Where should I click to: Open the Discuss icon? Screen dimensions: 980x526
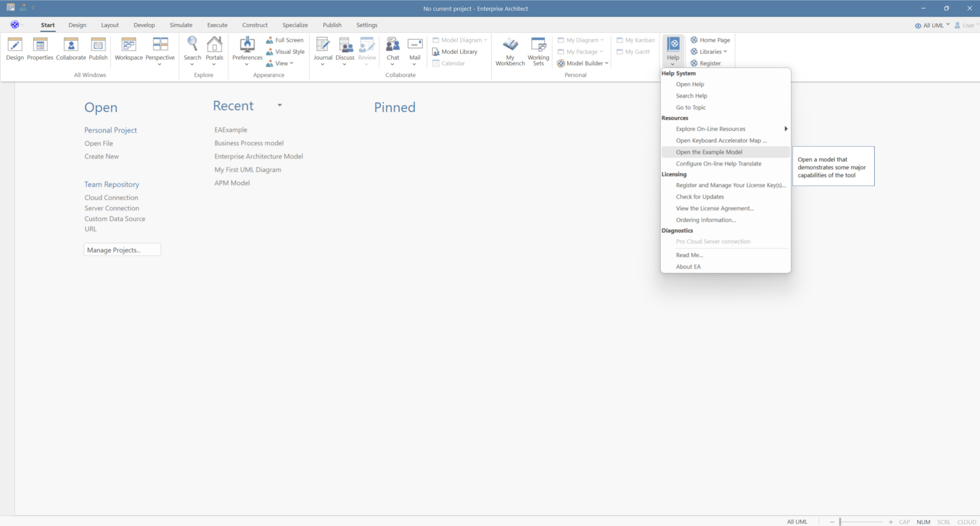(x=345, y=45)
